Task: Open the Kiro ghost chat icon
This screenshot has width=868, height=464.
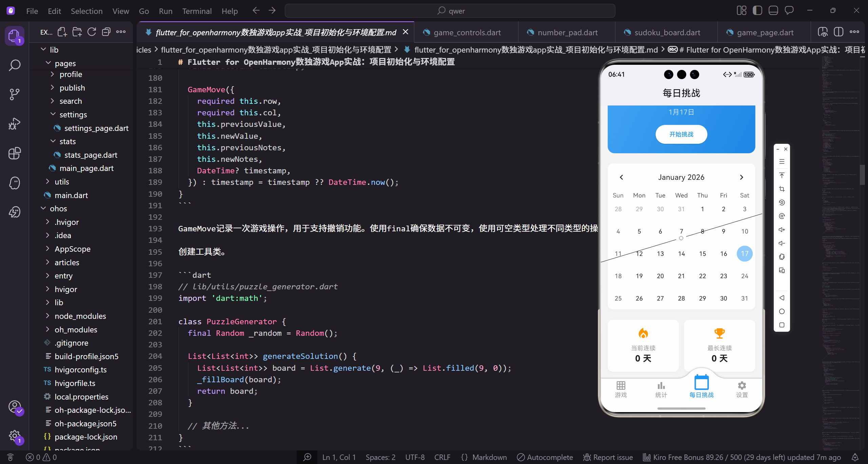Action: (14, 183)
